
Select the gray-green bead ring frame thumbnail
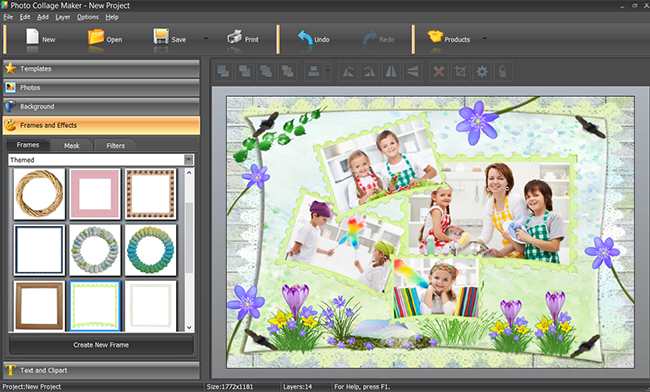coord(95,250)
